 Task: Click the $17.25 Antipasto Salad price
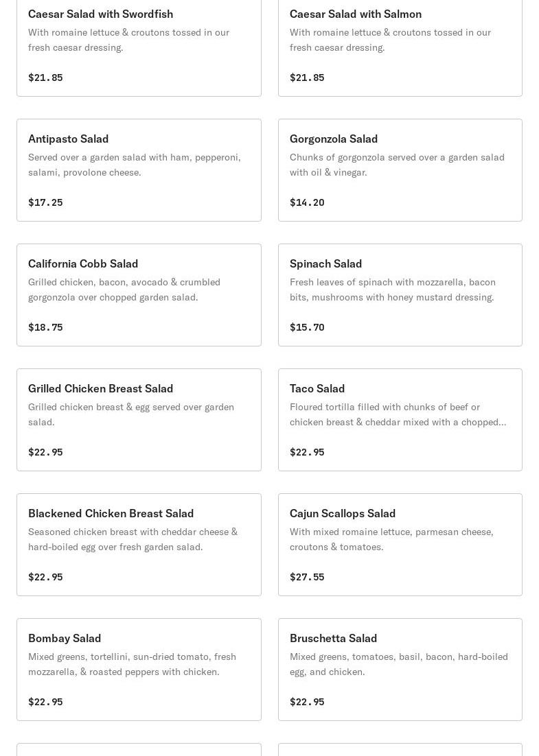tap(45, 202)
